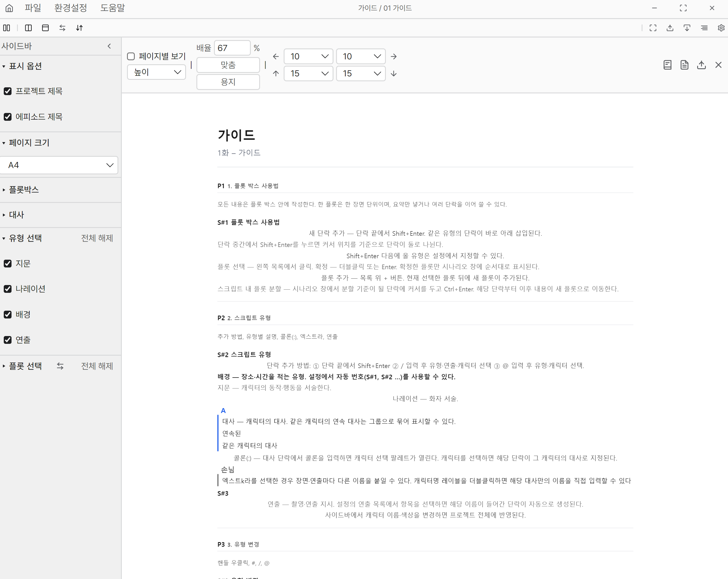The height and width of the screenshot is (579, 728).
Task: Open the left margin 10 dropdown
Action: 308,56
